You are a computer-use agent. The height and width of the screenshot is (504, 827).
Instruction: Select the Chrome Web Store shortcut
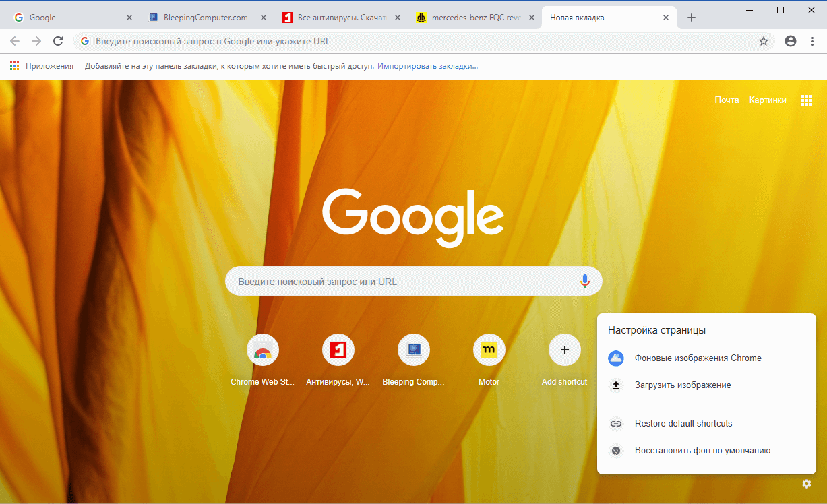click(x=262, y=350)
